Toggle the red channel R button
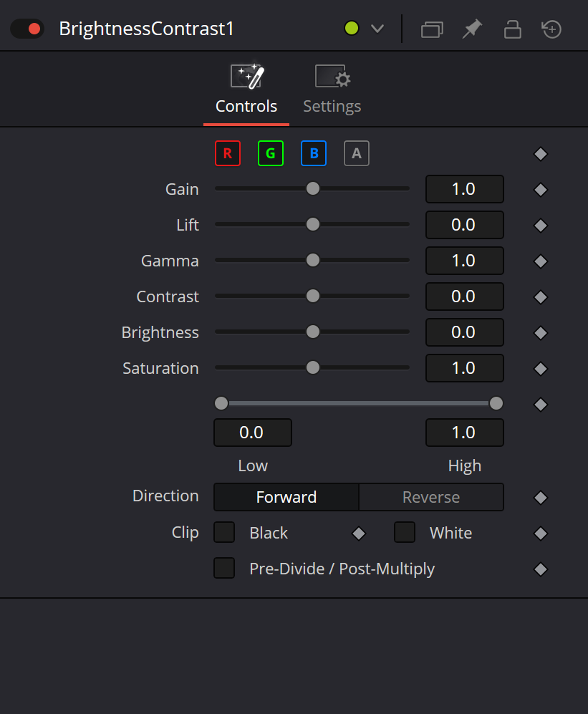588x714 pixels. point(228,153)
